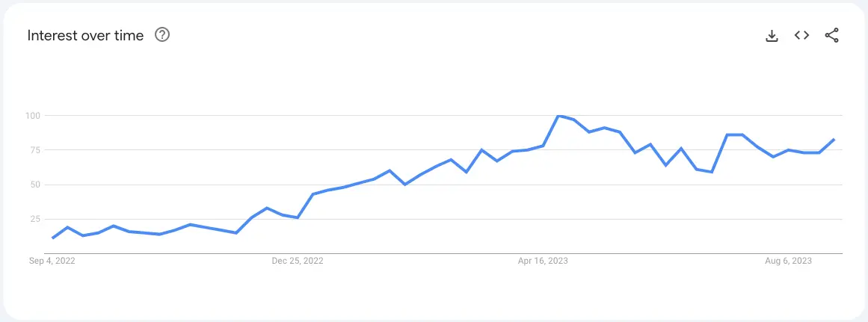This screenshot has height=322, width=868.
Task: Click the line directly above Dec 25, 2022
Action: [298, 217]
